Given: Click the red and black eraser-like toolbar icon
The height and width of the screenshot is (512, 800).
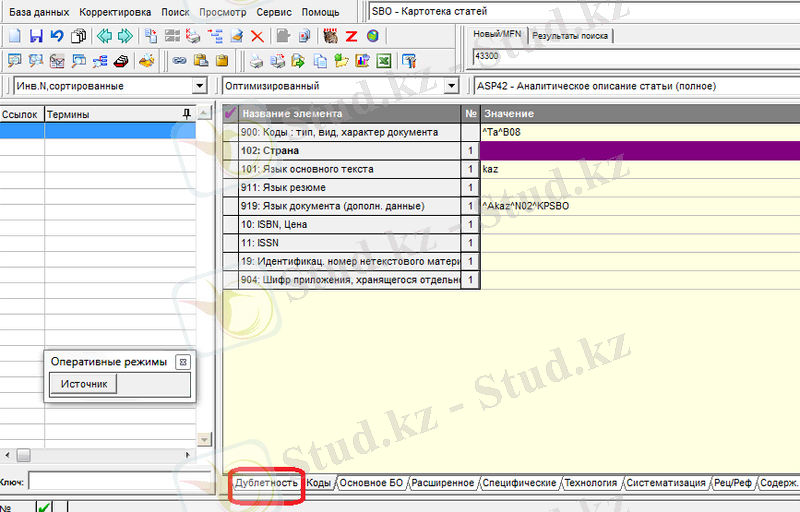Looking at the screenshot, I should tap(121, 61).
